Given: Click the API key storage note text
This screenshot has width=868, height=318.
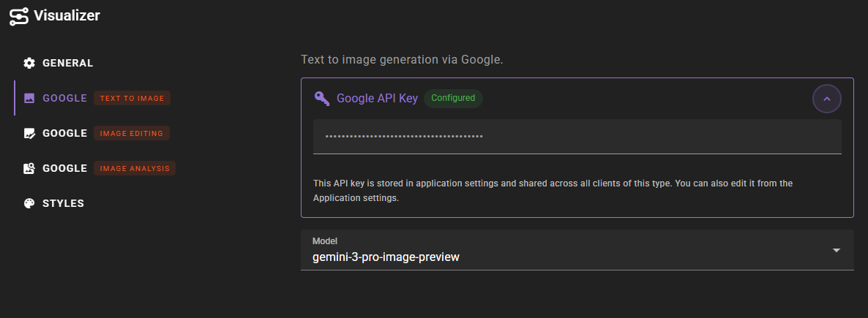Looking at the screenshot, I should [553, 190].
